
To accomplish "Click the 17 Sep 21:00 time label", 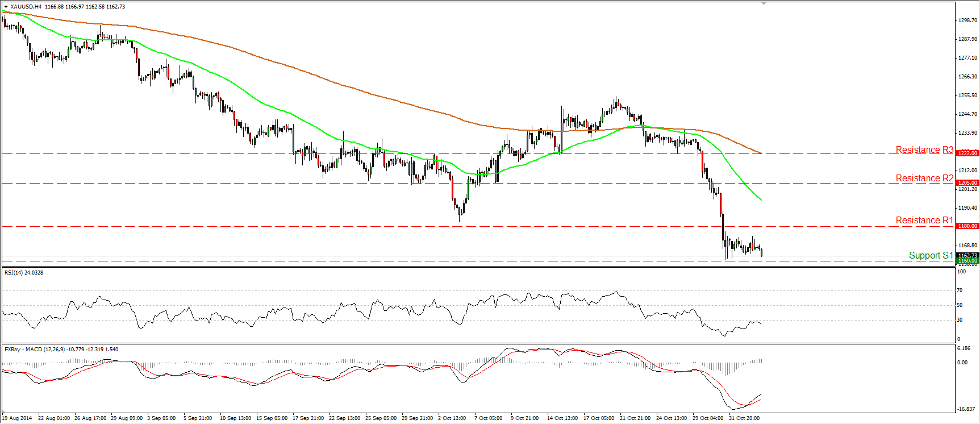I will tap(308, 418).
